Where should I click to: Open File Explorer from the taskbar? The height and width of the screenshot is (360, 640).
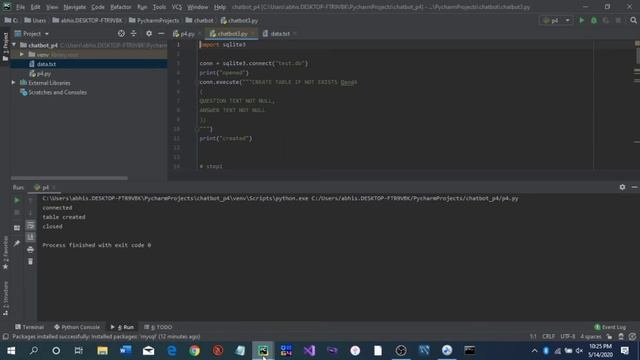[102, 351]
